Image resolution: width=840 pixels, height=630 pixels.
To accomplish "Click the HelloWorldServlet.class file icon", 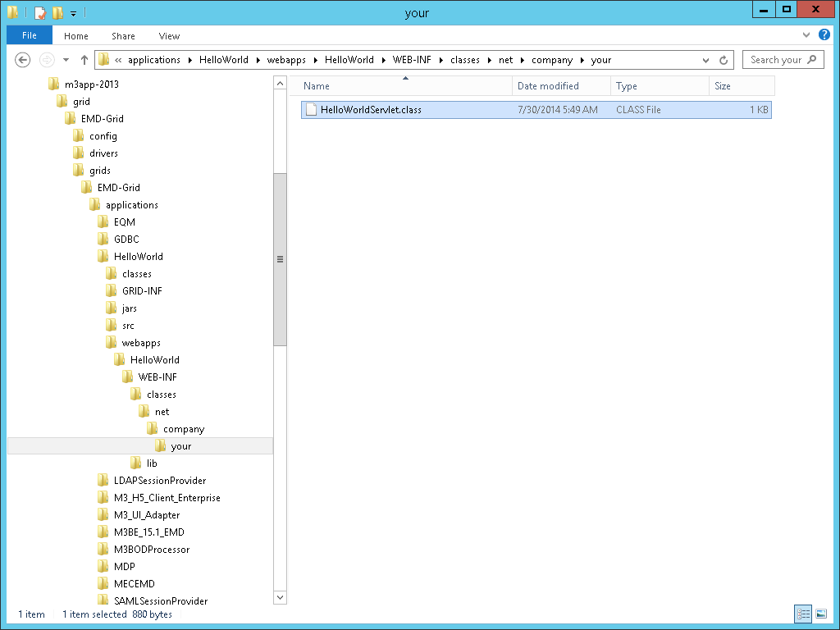I will point(310,109).
